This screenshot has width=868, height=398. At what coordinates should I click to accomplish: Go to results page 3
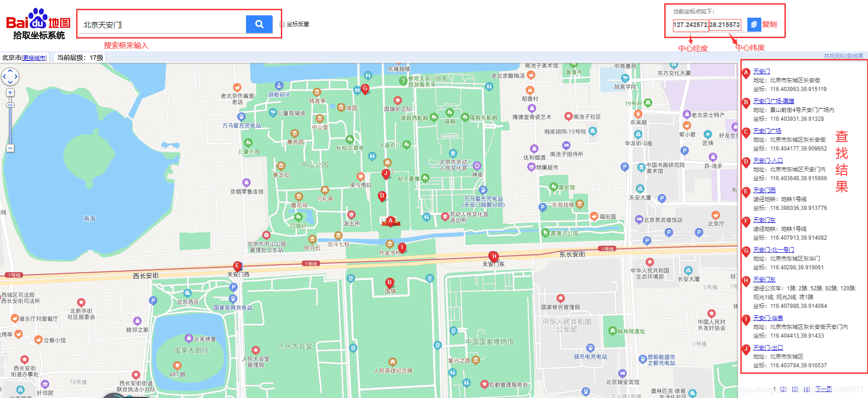click(x=795, y=389)
